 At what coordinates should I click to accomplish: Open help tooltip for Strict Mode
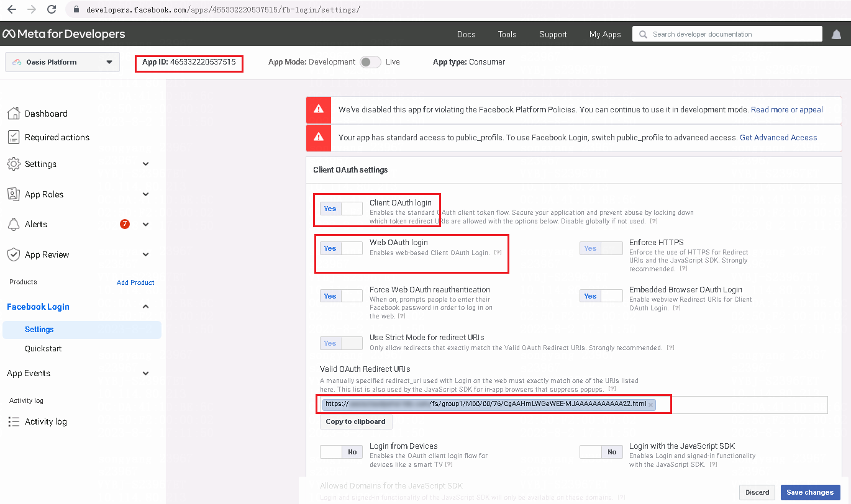(x=671, y=348)
